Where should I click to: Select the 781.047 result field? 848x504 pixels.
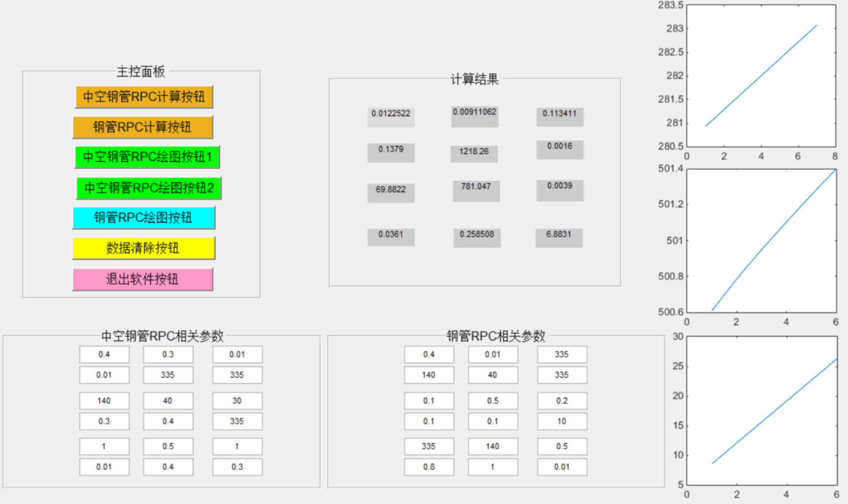(x=476, y=191)
